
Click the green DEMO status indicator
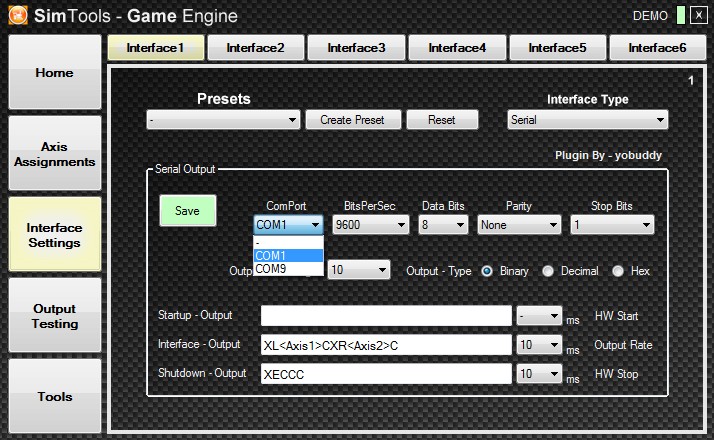tap(681, 15)
